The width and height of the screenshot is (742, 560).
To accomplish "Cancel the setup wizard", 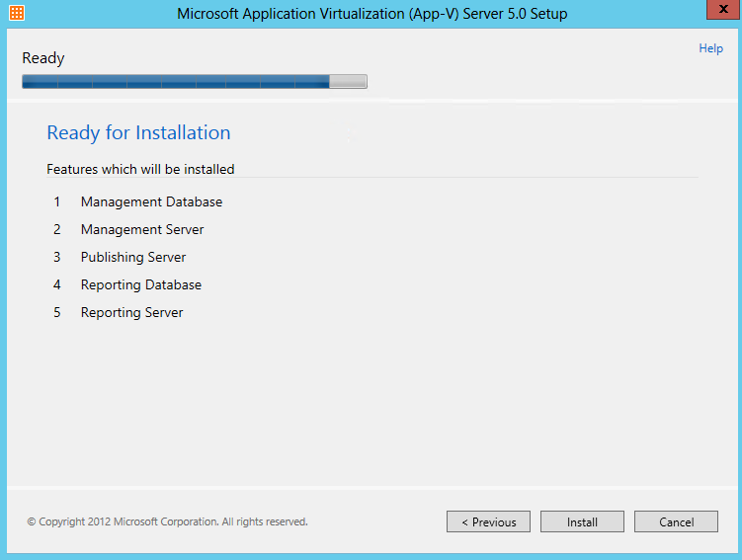I will 676,521.
